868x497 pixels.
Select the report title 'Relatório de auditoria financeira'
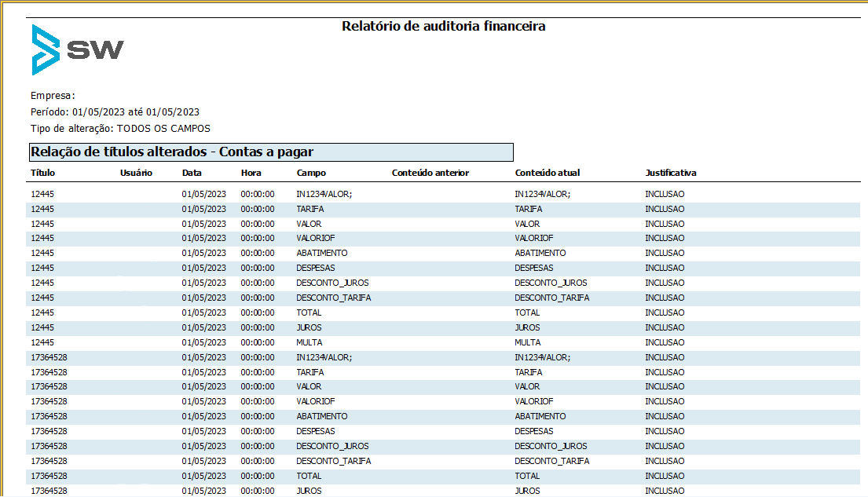443,26
